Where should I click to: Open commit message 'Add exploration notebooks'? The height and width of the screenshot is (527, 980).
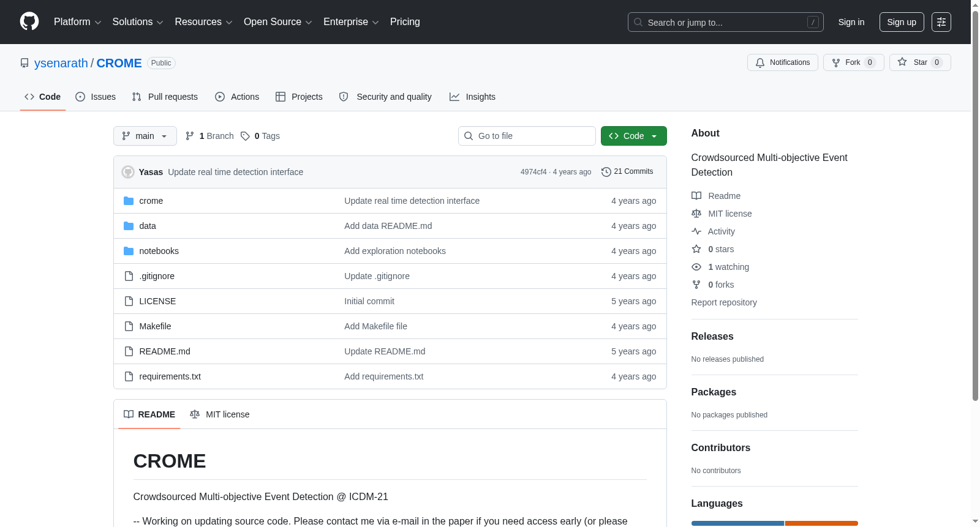(395, 251)
